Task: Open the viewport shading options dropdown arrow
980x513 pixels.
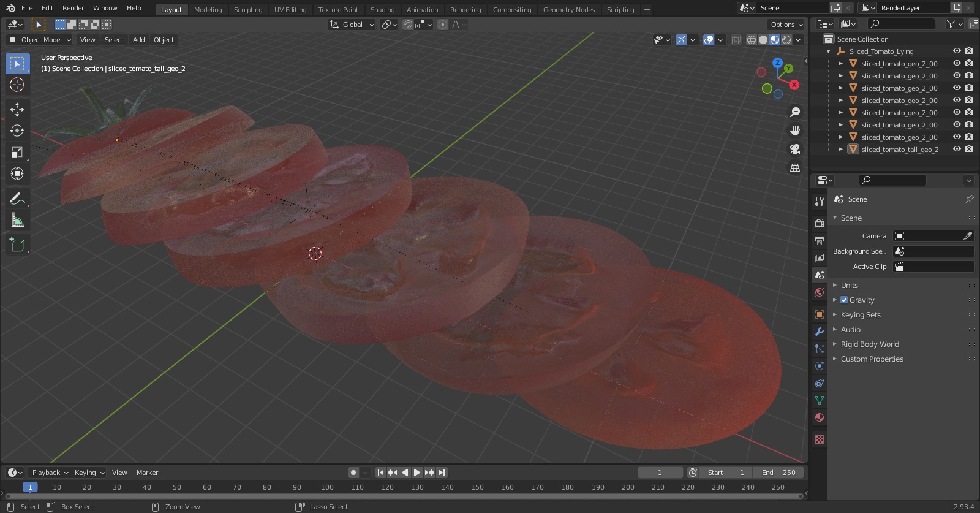Action: [x=799, y=40]
